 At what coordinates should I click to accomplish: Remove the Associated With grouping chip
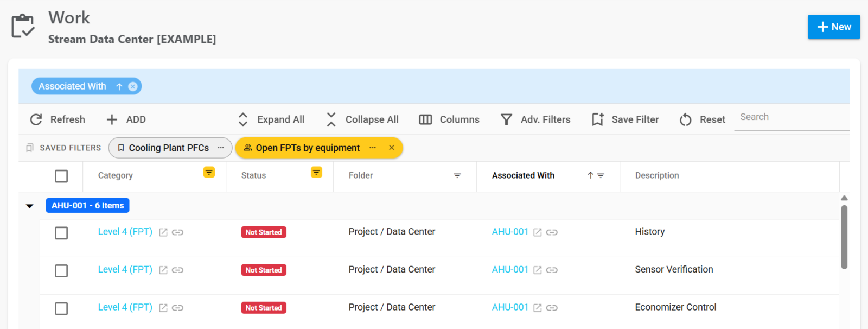(133, 86)
